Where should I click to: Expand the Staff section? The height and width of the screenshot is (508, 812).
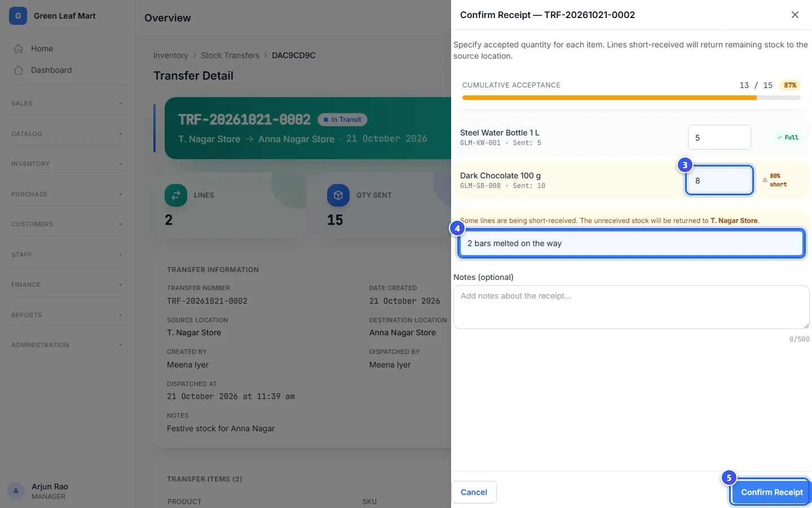click(67, 255)
